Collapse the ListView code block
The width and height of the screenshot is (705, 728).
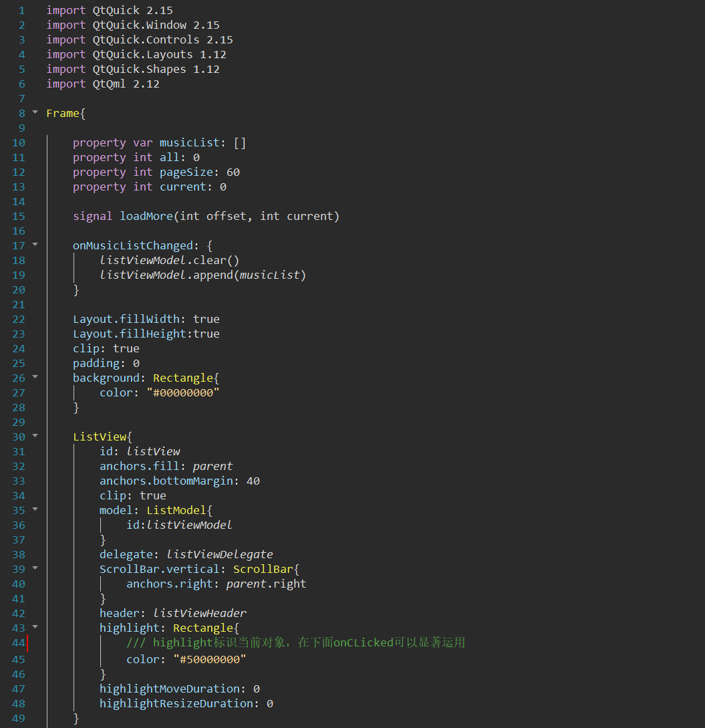pos(35,436)
